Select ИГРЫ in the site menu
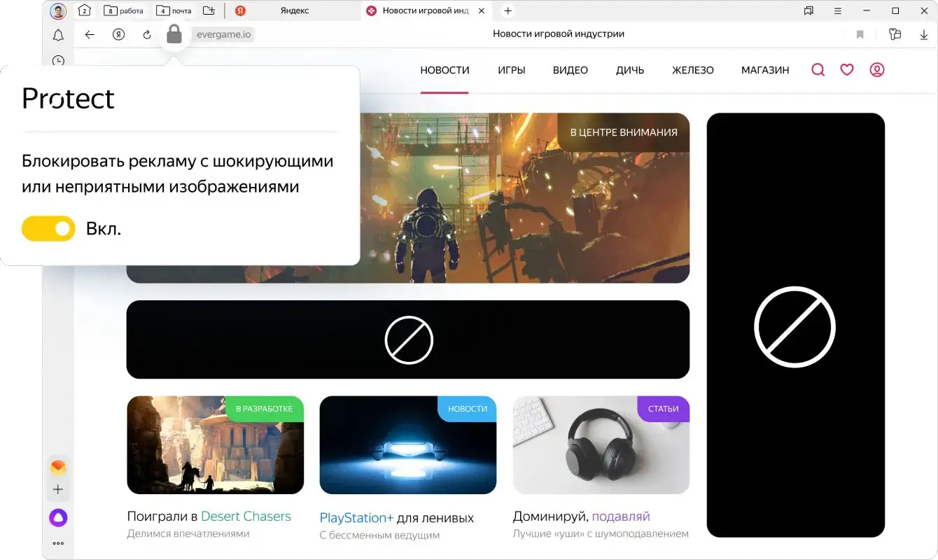Viewport: 938px width, 560px height. (x=511, y=70)
